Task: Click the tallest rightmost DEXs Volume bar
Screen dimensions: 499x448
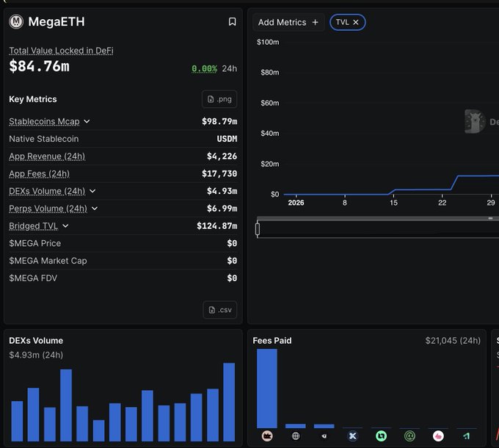Action: [229, 402]
